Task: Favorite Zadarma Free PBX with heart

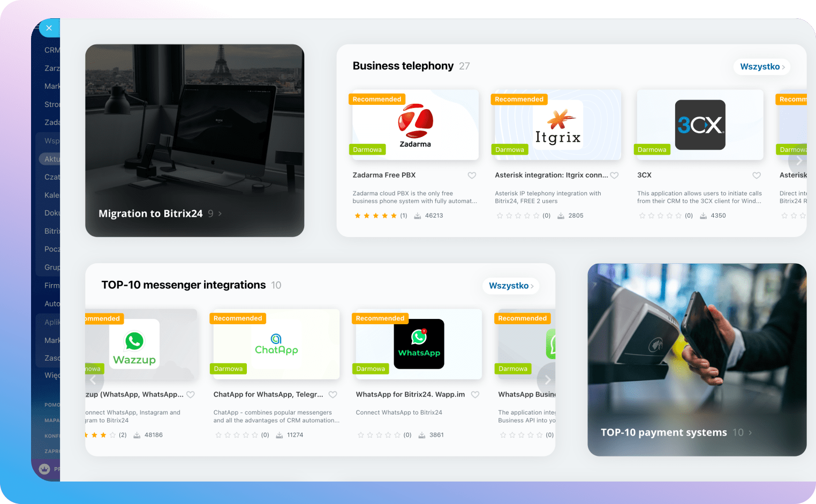Action: (472, 175)
